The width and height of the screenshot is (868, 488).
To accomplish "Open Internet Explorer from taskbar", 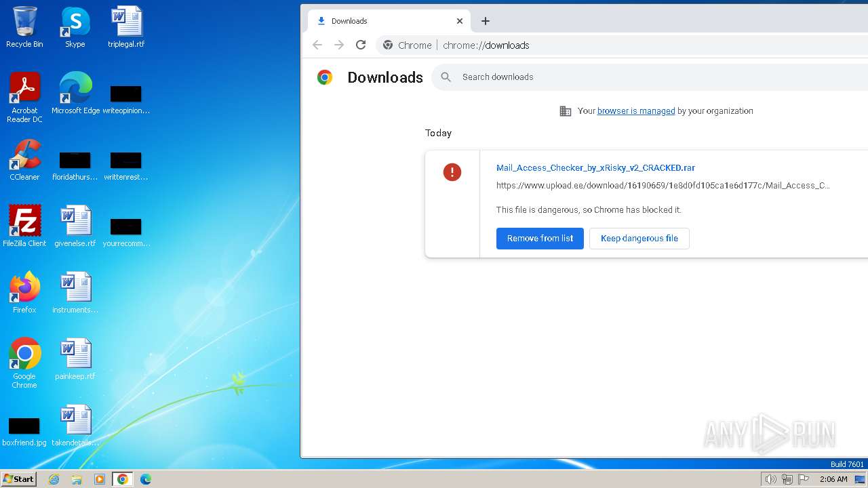I will tap(54, 479).
